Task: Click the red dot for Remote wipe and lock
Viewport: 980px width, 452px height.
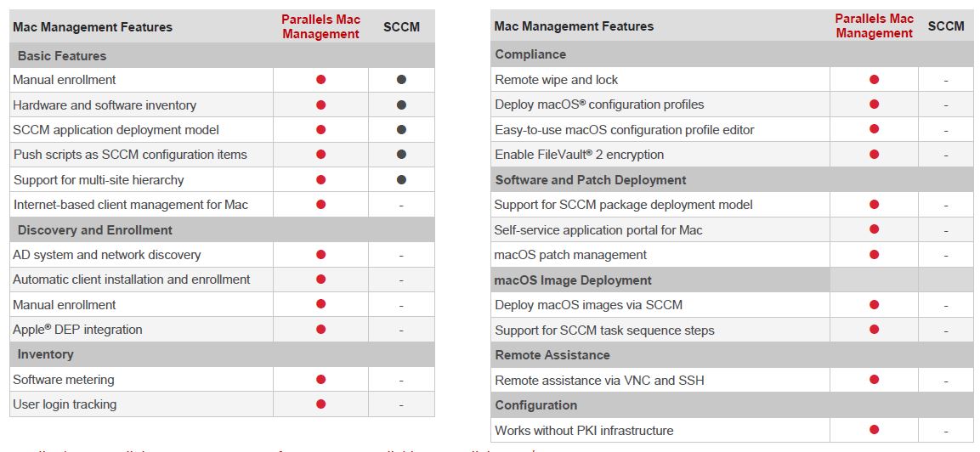Action: pos(874,80)
